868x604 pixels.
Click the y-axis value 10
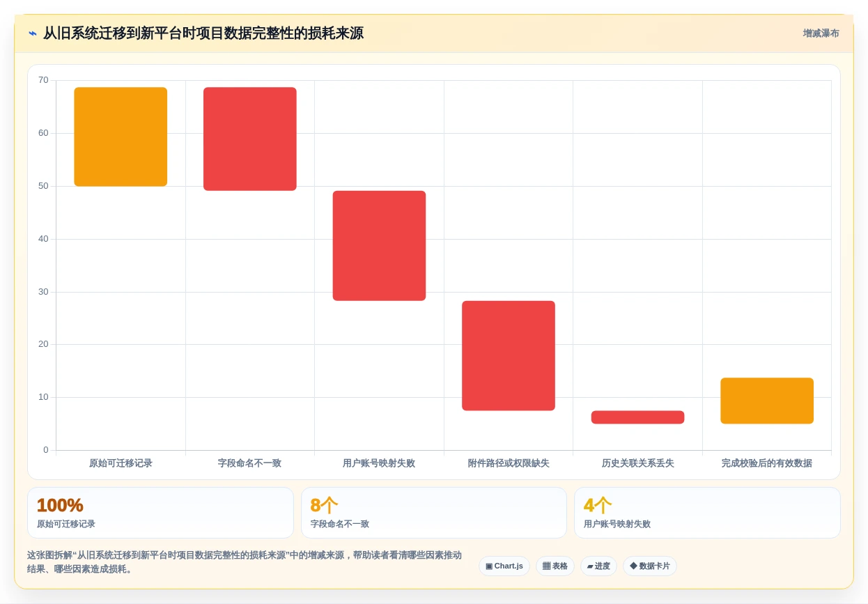pyautogui.click(x=43, y=397)
